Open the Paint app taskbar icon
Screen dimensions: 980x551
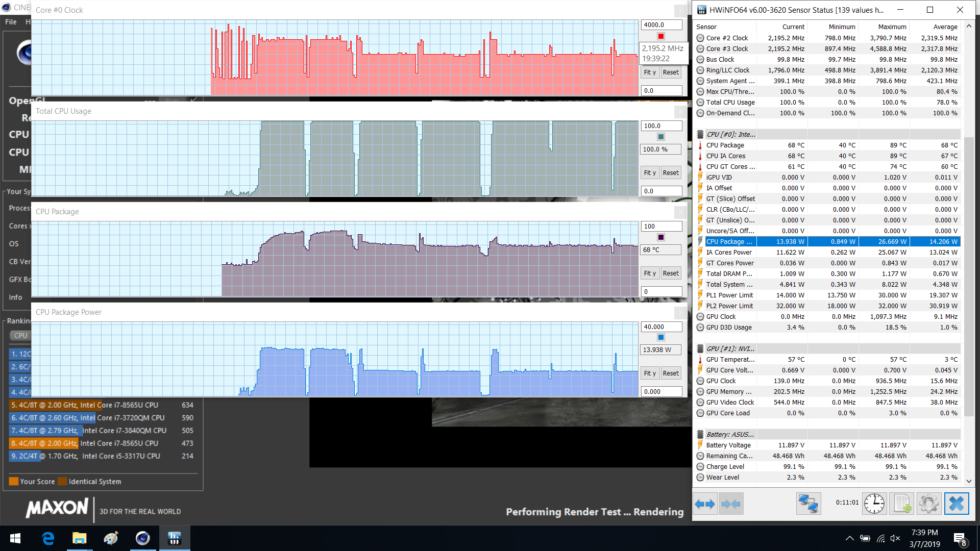point(111,538)
